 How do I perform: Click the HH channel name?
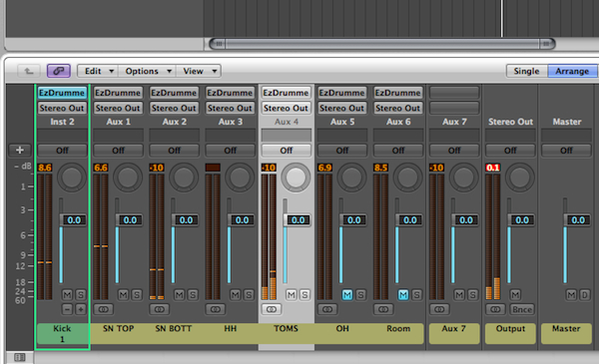231,328
